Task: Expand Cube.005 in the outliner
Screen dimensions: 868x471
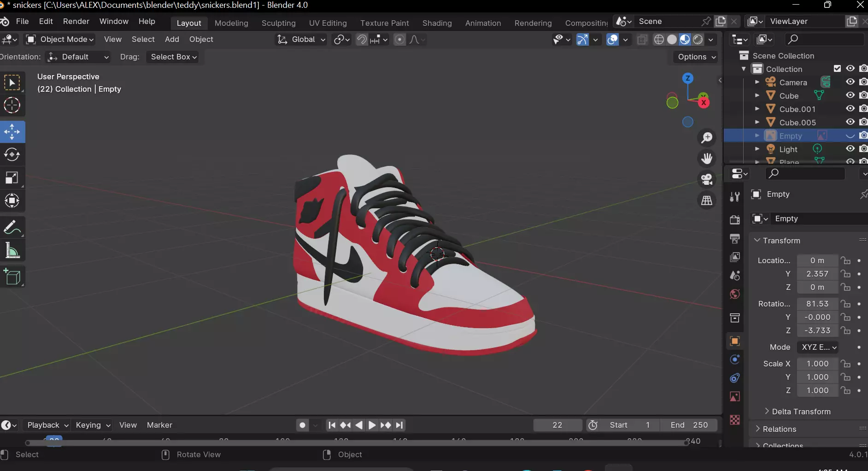Action: pos(757,122)
